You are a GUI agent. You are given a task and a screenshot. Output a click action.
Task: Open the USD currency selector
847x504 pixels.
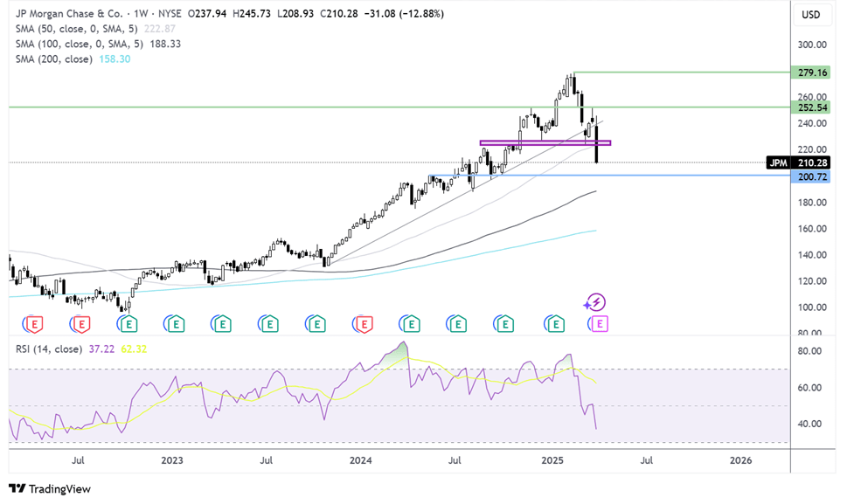[x=810, y=15]
